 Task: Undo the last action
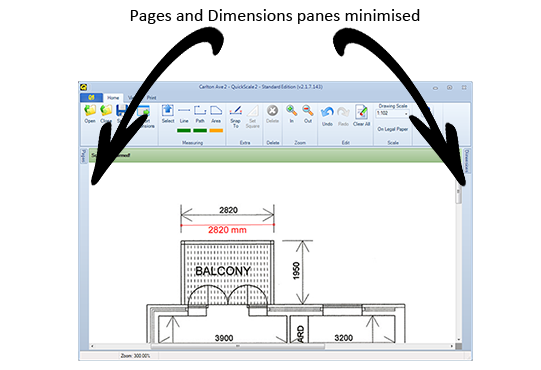(x=327, y=116)
